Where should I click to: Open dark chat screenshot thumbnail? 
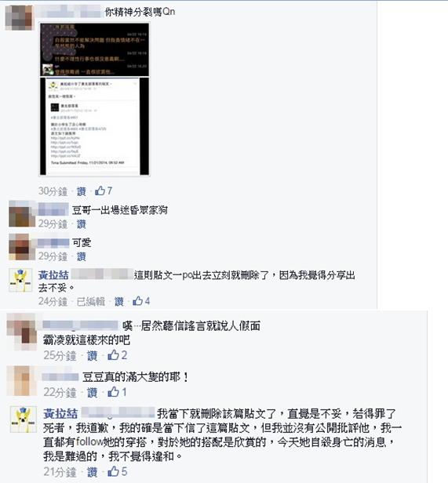(x=95, y=49)
